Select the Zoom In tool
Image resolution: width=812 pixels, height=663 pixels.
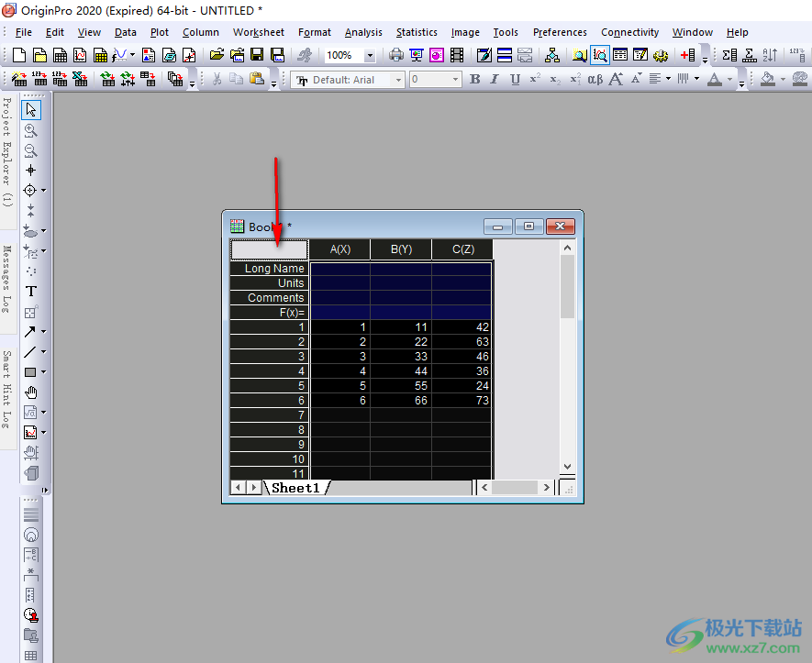pos(30,130)
